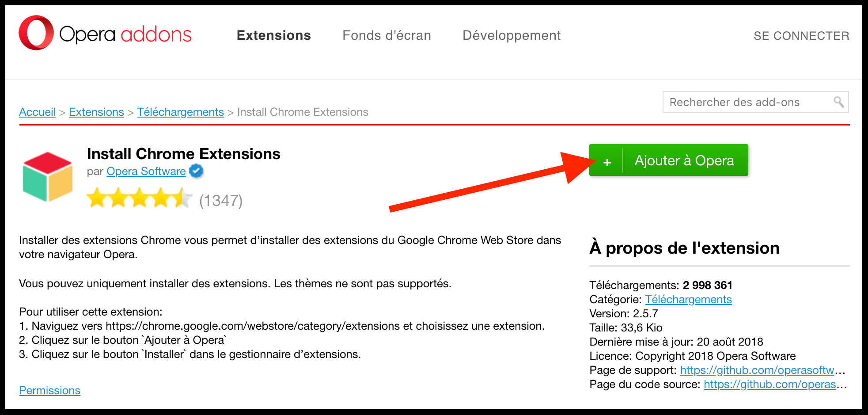868x415 pixels.
Task: Open the Développement tab
Action: [x=512, y=35]
